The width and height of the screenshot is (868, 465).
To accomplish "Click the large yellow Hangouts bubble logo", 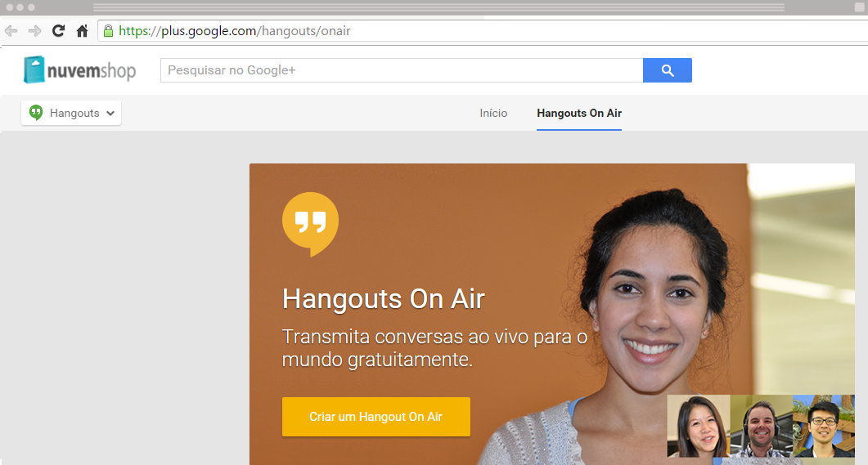I will [x=310, y=224].
